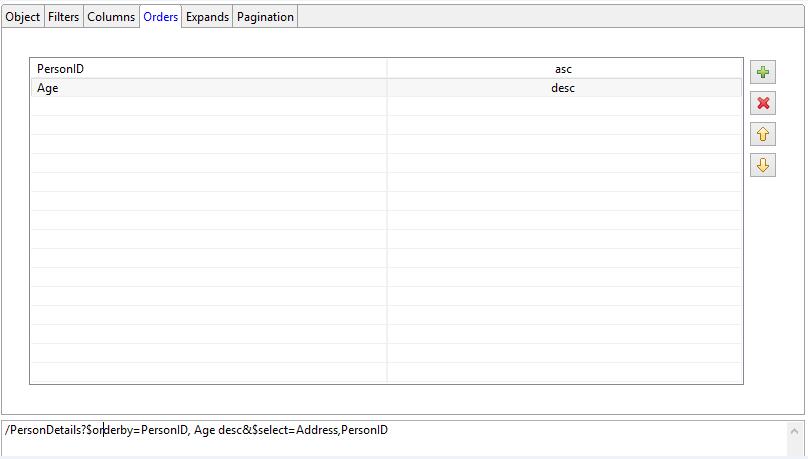
Task: Click the asc direction cell for PersonID
Action: point(564,69)
